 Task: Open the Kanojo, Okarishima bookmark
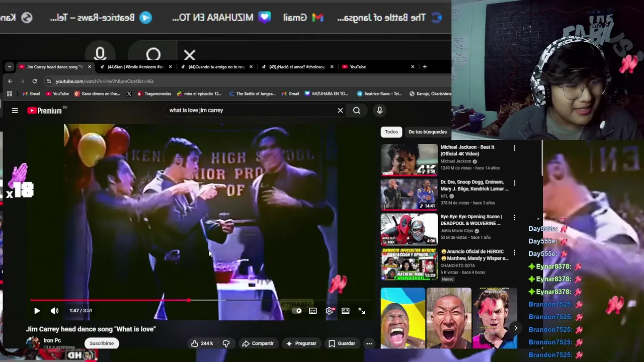tap(430, 94)
